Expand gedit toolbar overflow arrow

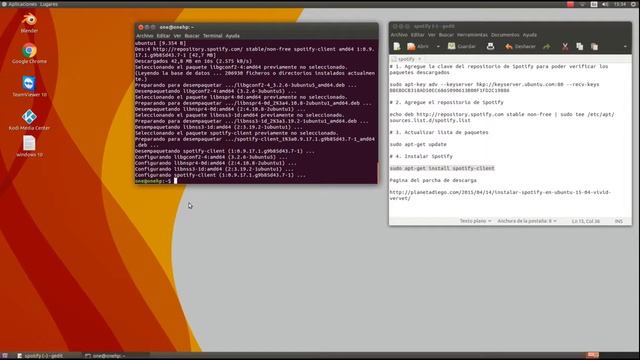[x=625, y=47]
